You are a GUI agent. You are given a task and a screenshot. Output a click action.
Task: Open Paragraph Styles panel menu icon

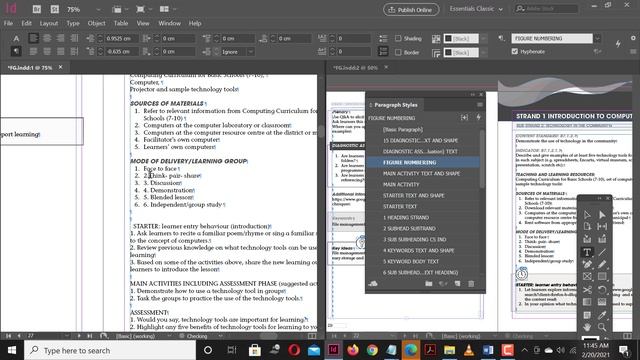tap(480, 105)
